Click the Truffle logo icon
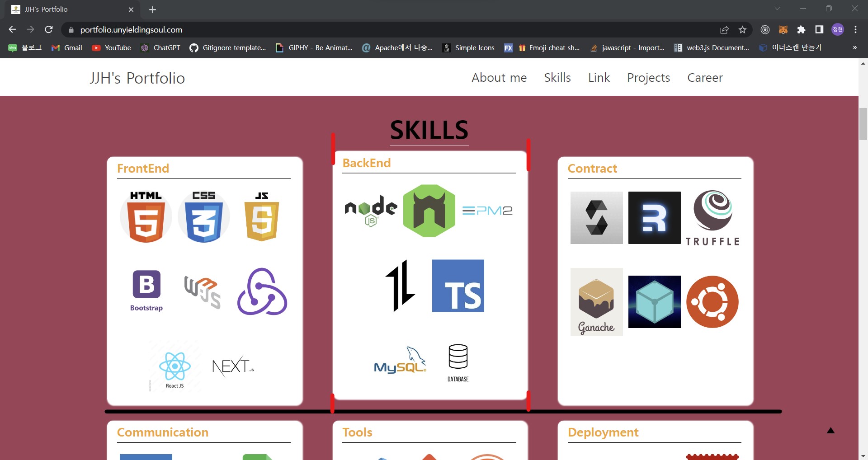 [x=712, y=218]
